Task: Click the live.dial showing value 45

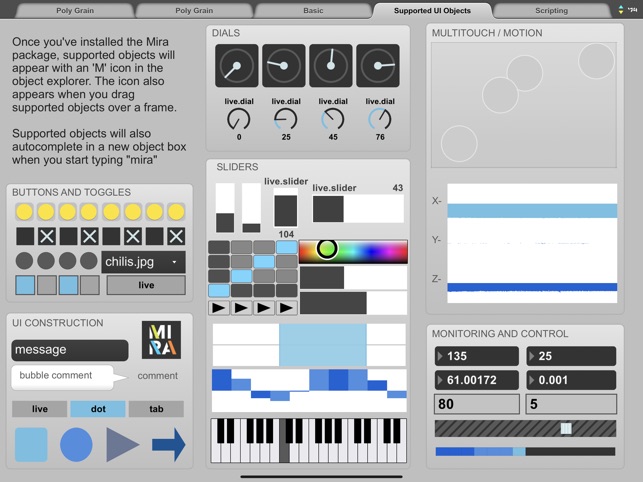Action: click(x=333, y=119)
